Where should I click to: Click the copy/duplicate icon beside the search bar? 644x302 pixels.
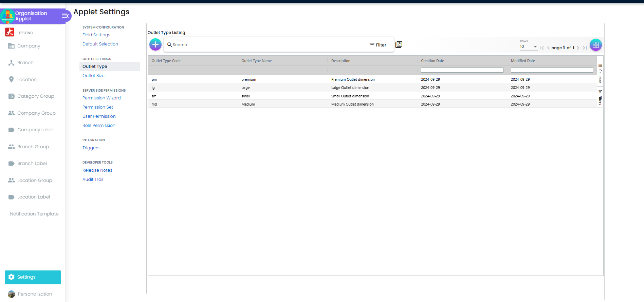pyautogui.click(x=399, y=44)
